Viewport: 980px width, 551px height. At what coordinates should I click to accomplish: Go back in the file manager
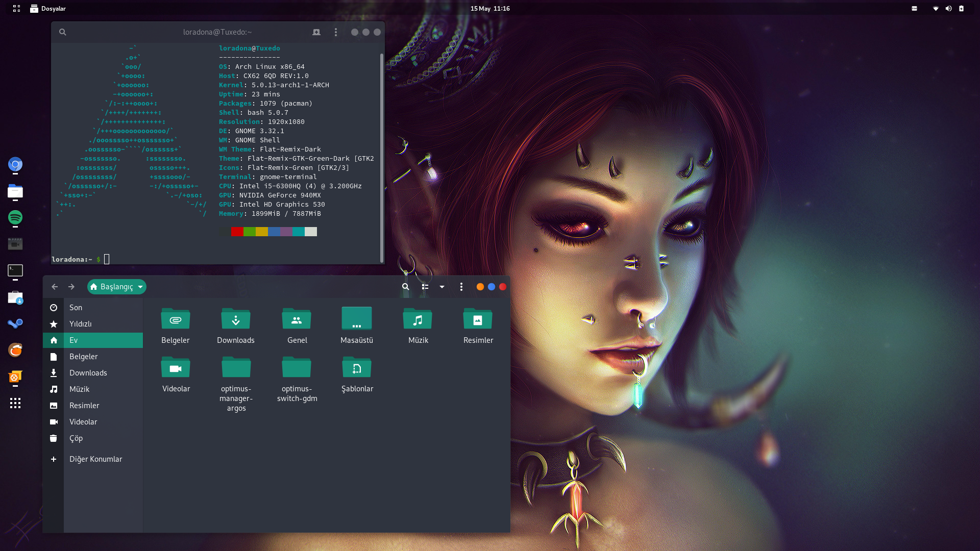point(55,287)
